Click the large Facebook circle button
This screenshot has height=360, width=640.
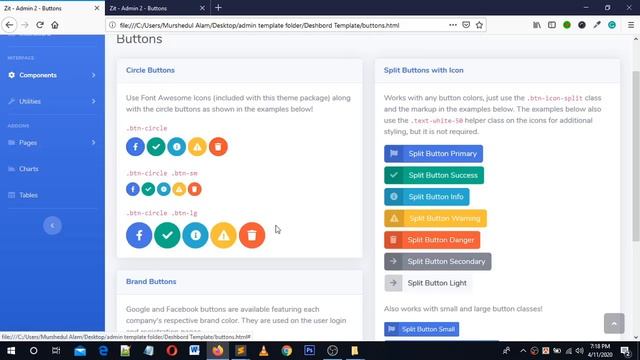tap(139, 235)
